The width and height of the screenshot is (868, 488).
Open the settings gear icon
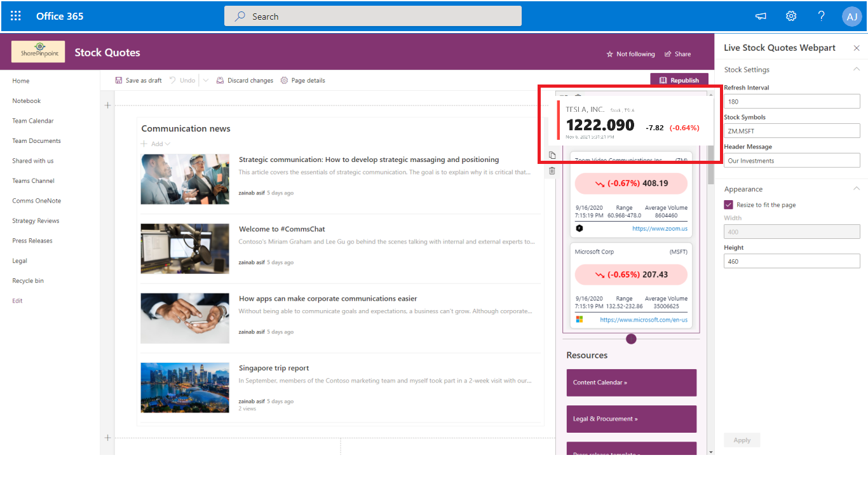point(791,17)
